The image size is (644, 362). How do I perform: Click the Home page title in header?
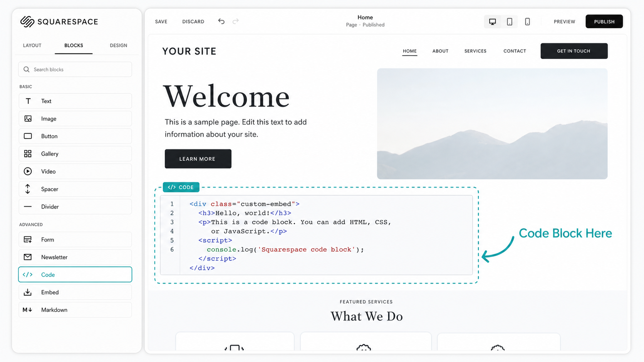tap(365, 17)
